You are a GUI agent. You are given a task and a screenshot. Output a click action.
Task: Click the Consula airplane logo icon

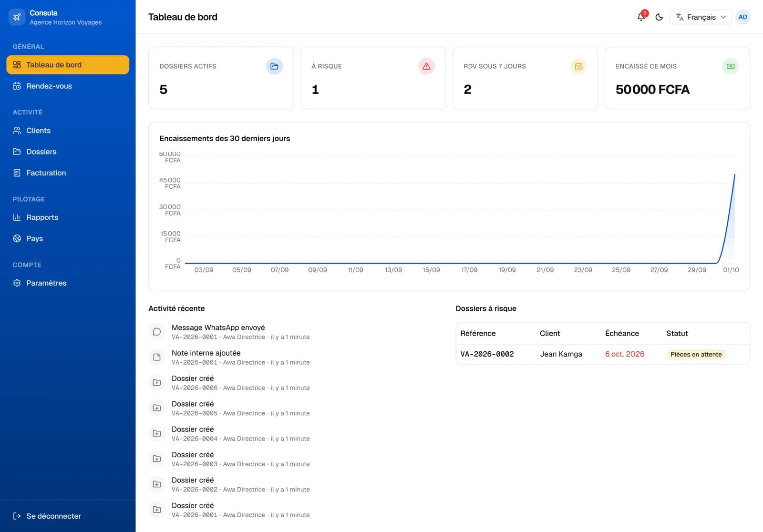[17, 17]
